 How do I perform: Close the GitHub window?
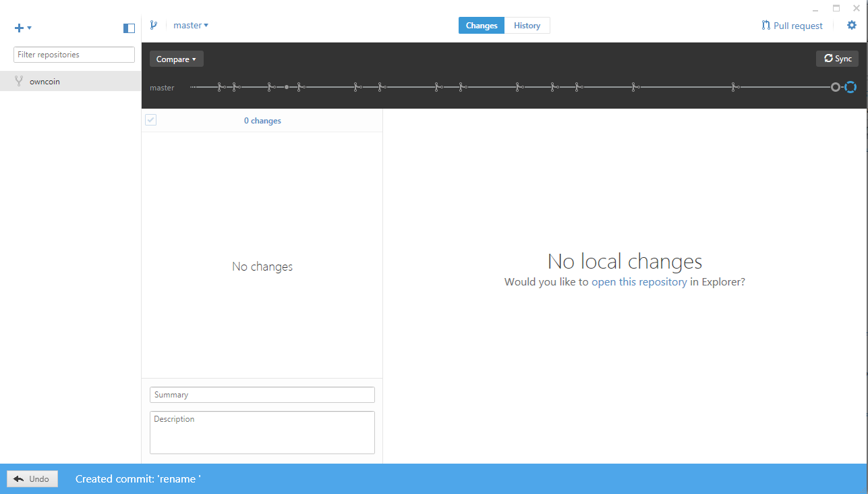pos(857,8)
